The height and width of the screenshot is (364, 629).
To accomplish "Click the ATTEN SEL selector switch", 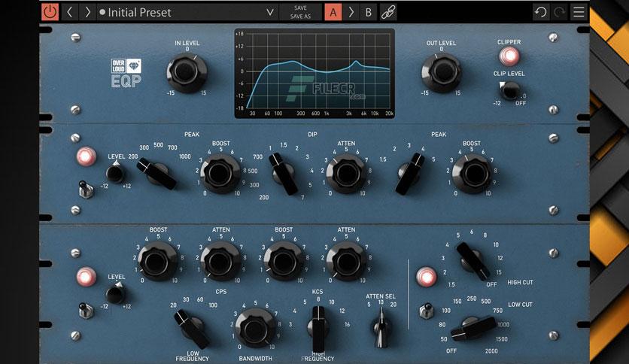I will (x=381, y=329).
